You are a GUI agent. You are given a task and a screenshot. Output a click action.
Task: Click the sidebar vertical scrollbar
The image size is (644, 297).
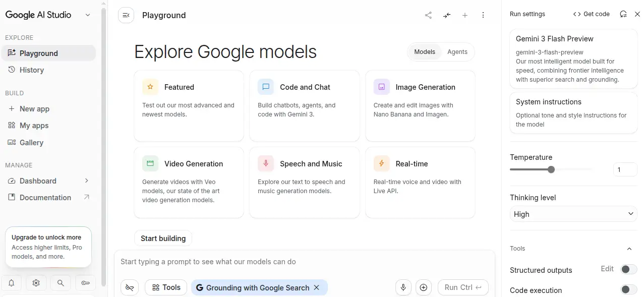click(104, 146)
